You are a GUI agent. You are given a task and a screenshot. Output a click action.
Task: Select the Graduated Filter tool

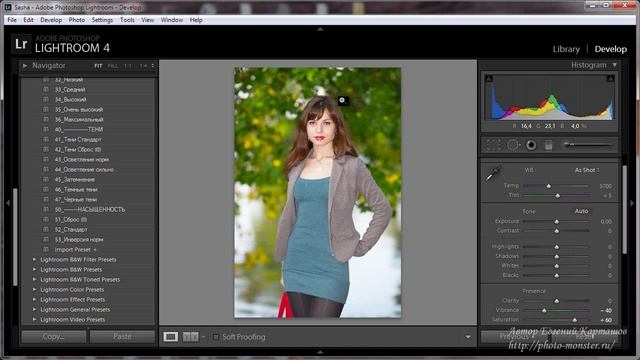click(549, 145)
